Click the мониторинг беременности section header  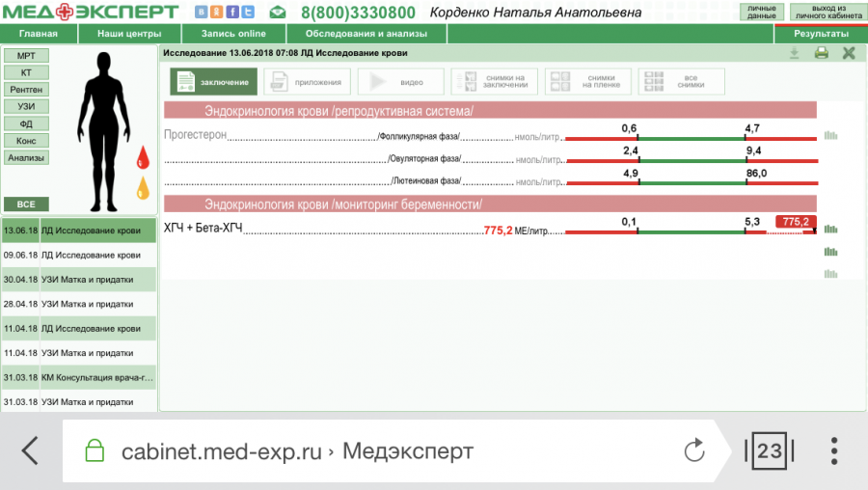click(490, 204)
